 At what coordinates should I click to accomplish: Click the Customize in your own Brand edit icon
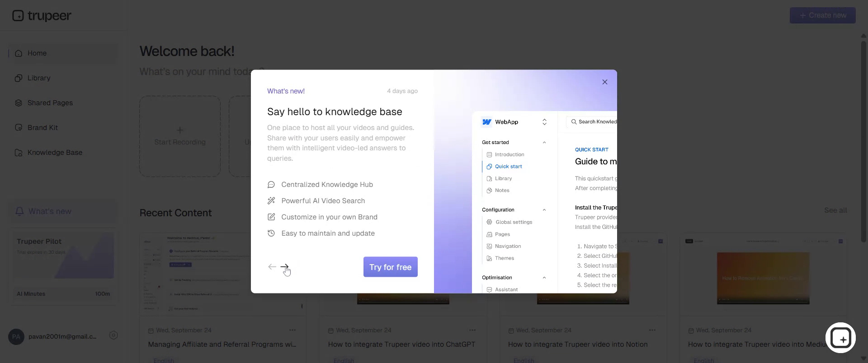tap(271, 217)
